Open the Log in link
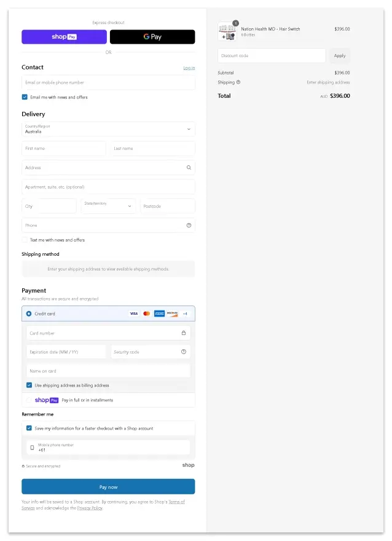 point(189,68)
